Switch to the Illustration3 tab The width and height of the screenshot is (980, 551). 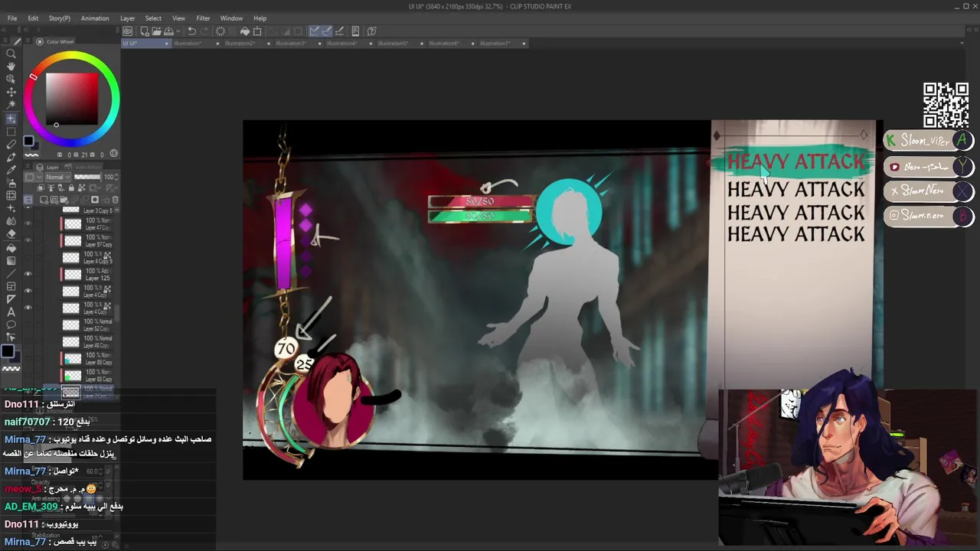[291, 44]
